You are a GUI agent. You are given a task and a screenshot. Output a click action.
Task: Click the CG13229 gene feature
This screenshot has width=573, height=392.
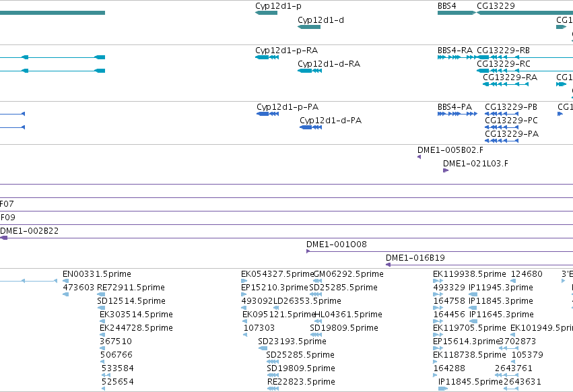tap(525, 13)
